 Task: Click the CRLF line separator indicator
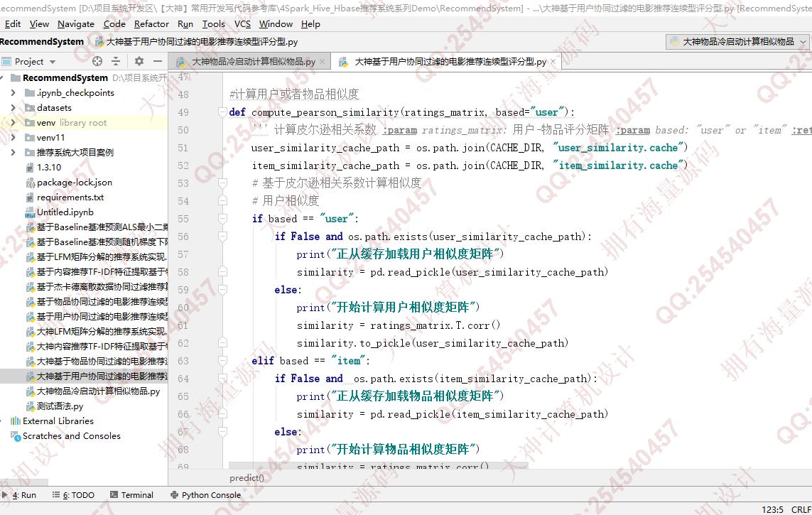801,509
